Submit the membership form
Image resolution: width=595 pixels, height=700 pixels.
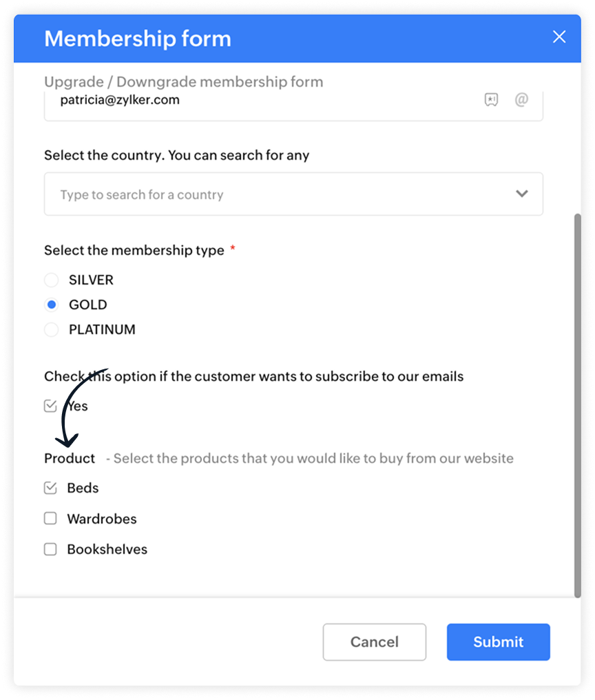pyautogui.click(x=498, y=642)
